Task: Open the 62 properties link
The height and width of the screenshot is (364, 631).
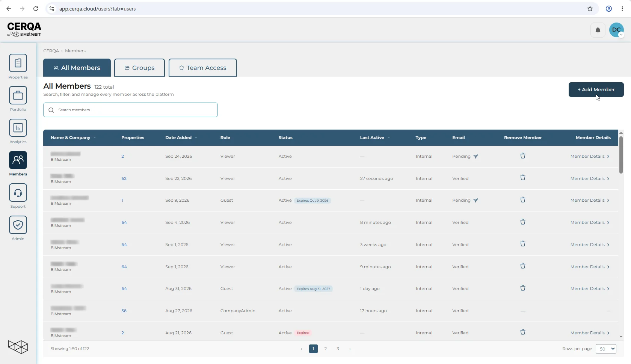Action: [x=124, y=178]
